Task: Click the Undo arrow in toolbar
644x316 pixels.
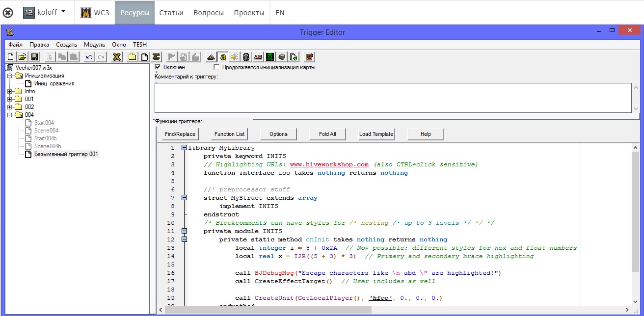Action: click(89, 57)
